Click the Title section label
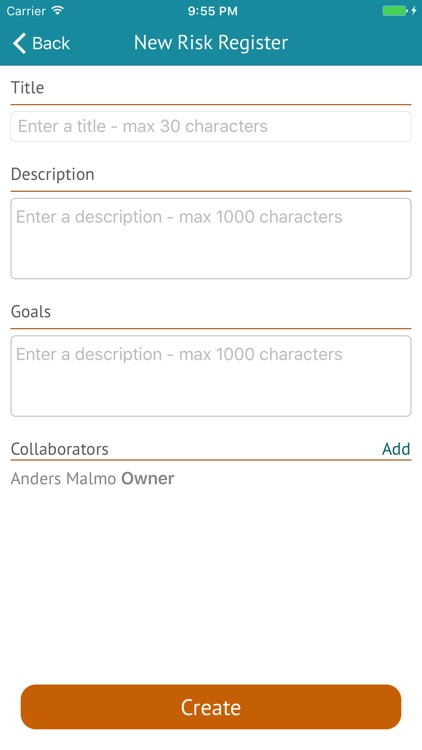Screen dimensions: 422x750 27,88
